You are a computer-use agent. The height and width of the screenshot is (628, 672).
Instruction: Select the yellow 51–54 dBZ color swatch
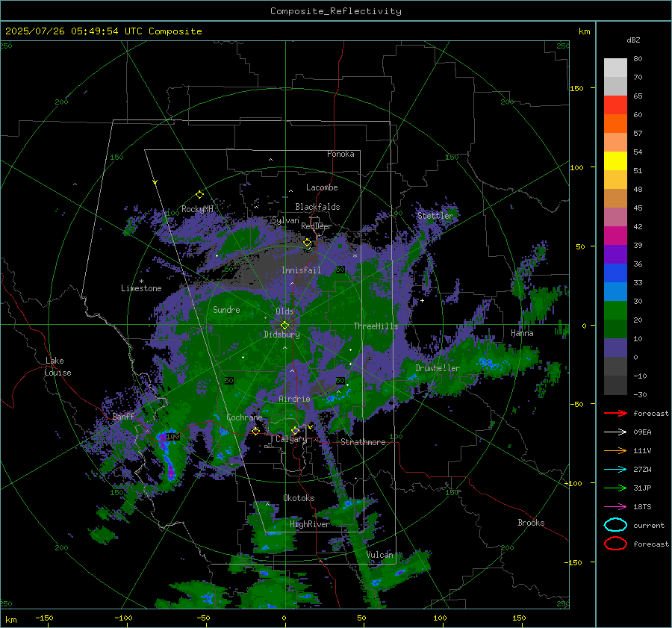click(615, 161)
